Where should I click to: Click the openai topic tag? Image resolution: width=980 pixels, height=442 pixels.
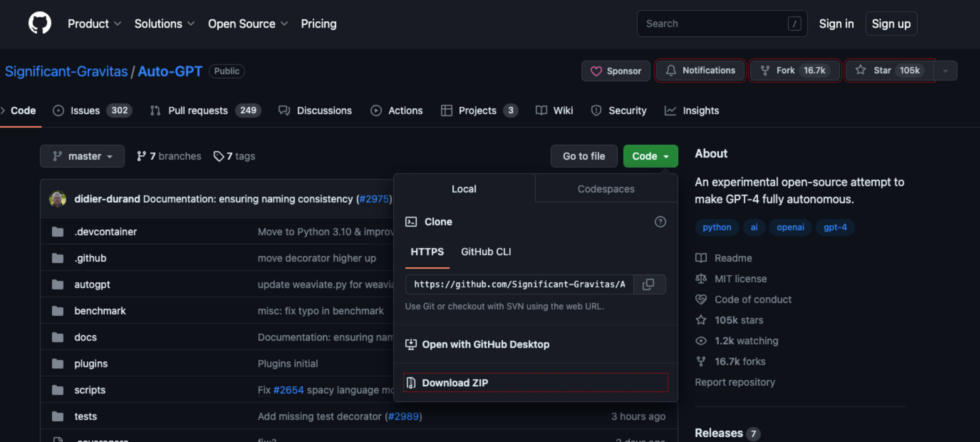(790, 227)
